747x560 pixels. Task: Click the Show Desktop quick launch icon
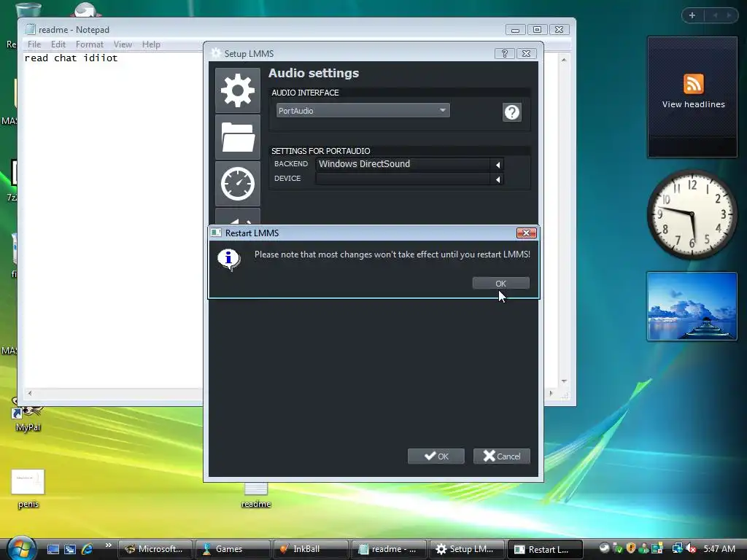(x=53, y=549)
